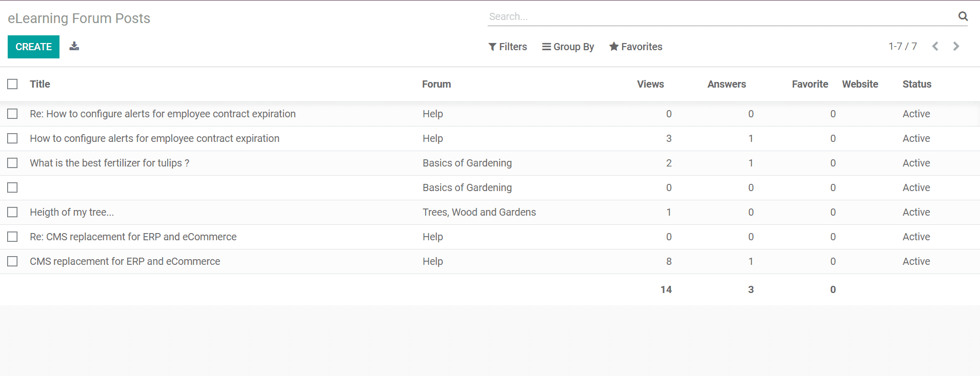Check the 'CMS replacement for ERP and eCommerce' row checkbox
980x376 pixels.
tap(12, 261)
